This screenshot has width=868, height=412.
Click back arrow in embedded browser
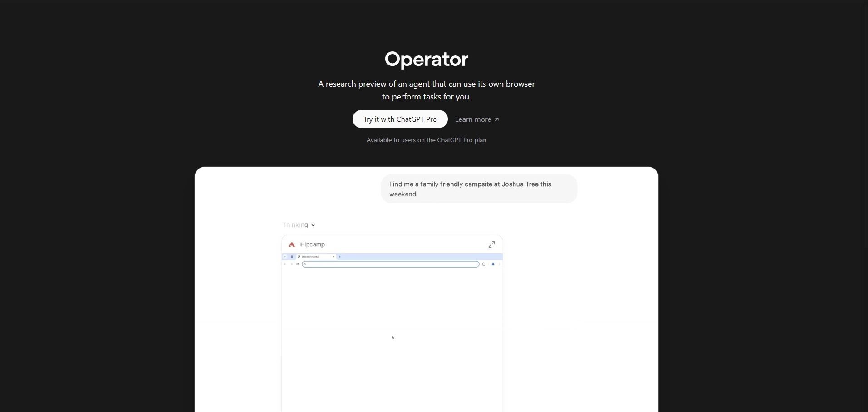pos(285,264)
